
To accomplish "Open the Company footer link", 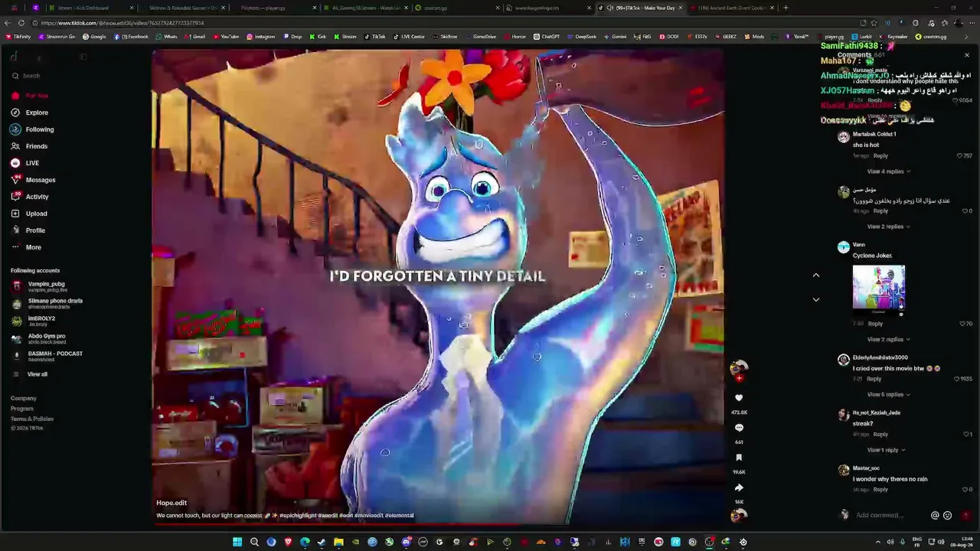I will [x=24, y=398].
